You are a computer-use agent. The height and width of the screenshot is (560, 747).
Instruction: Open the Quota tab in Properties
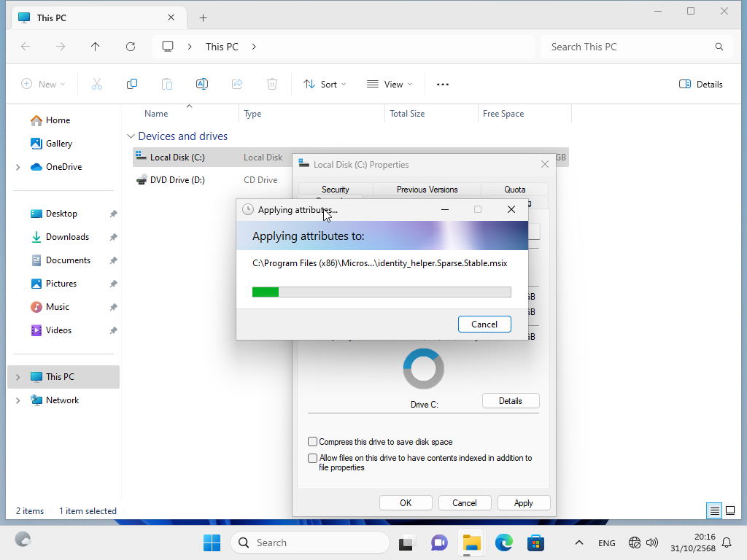click(x=514, y=190)
